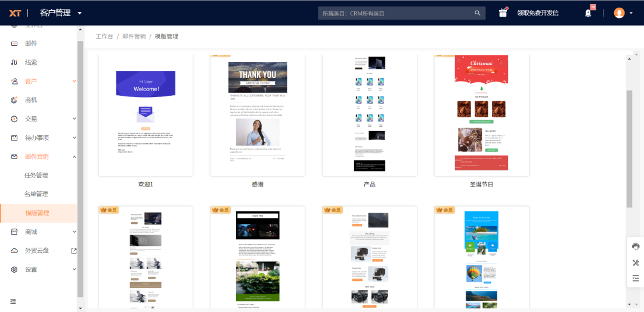Click the 商机 target icon
644x312 pixels.
coord(14,100)
